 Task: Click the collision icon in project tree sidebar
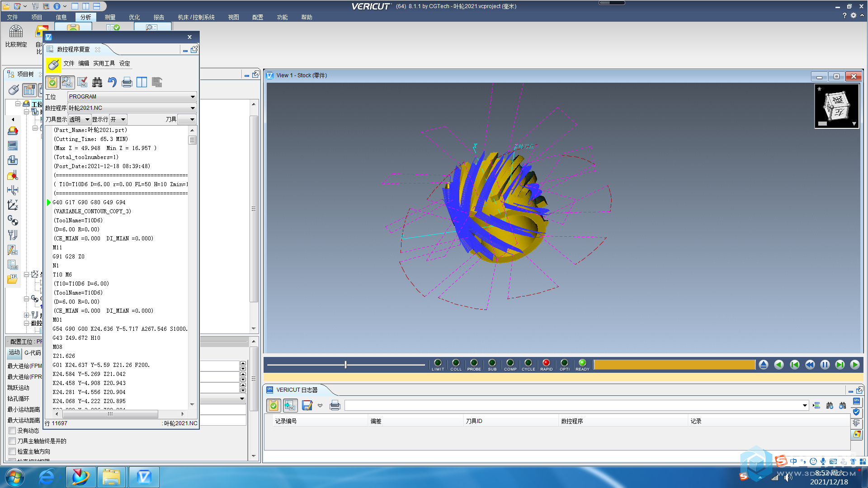click(x=13, y=175)
